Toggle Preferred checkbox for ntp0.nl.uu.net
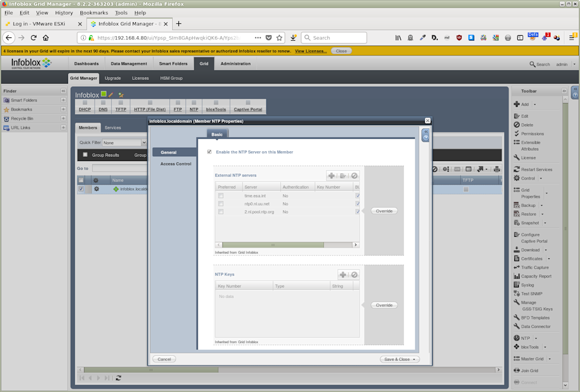The image size is (580, 392). pyautogui.click(x=221, y=204)
